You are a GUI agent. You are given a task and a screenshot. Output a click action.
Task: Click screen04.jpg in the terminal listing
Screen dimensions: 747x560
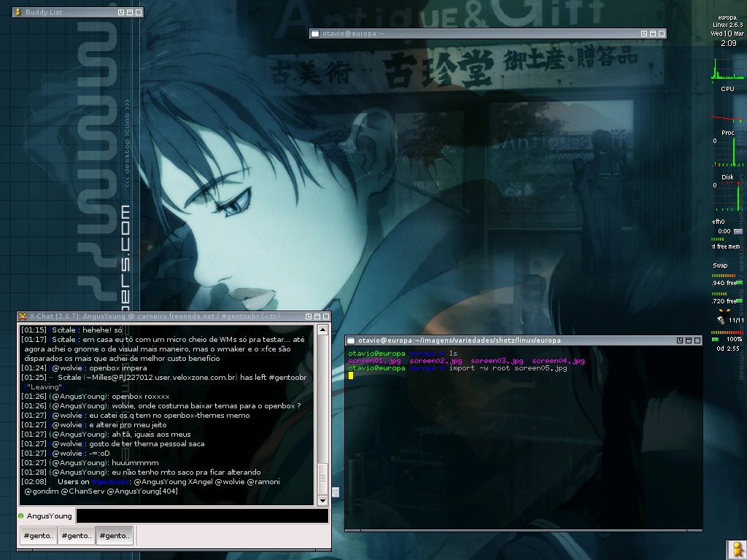(558, 361)
